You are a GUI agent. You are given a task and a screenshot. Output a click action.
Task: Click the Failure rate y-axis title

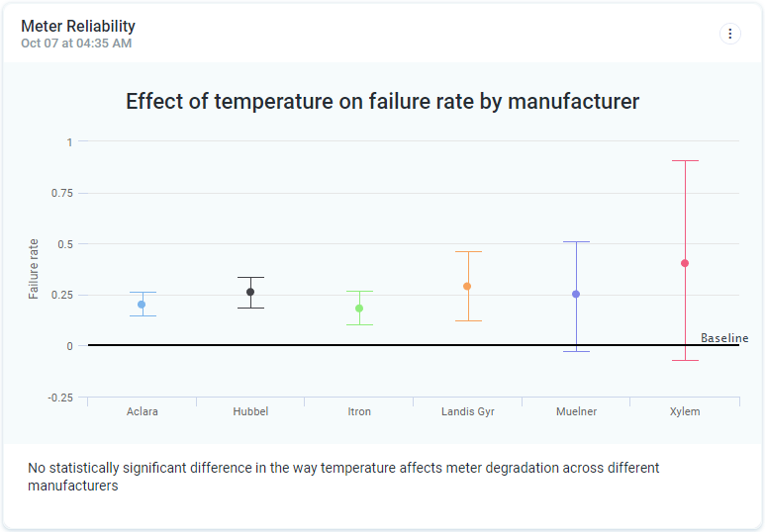point(34,269)
